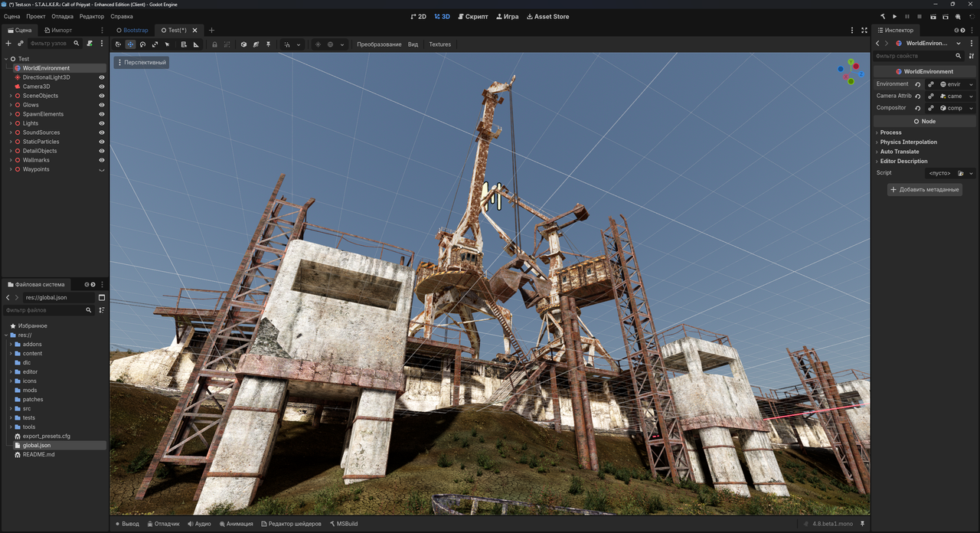Hide the Glows node
The width and height of the screenshot is (980, 533).
[x=102, y=105]
